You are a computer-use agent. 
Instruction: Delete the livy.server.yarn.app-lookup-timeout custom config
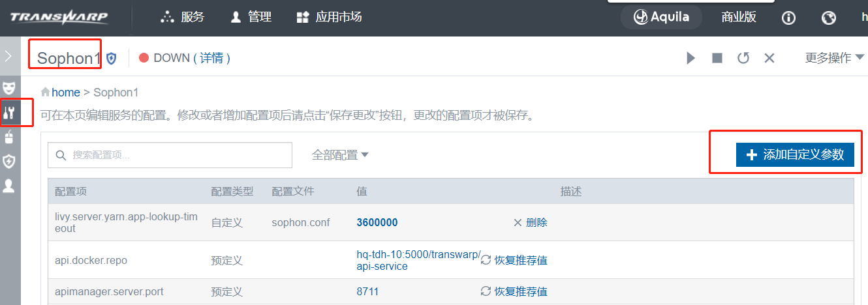pos(530,223)
